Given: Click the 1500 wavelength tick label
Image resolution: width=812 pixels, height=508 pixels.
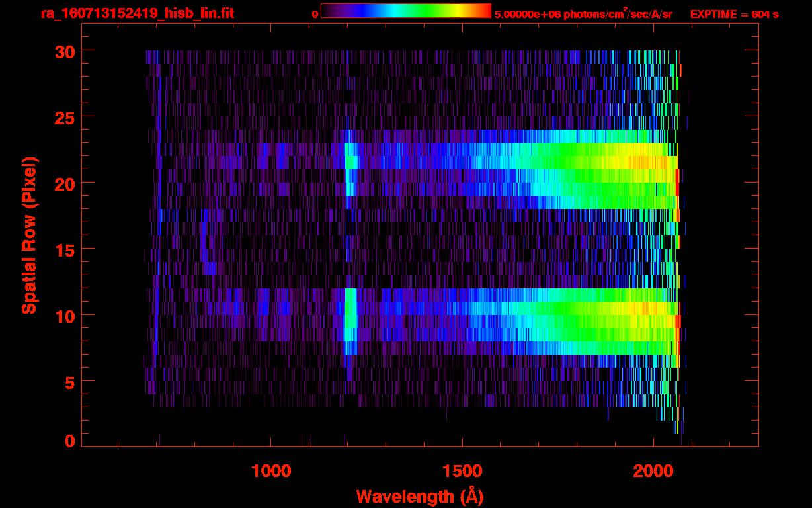Looking at the screenshot, I should coord(462,471).
